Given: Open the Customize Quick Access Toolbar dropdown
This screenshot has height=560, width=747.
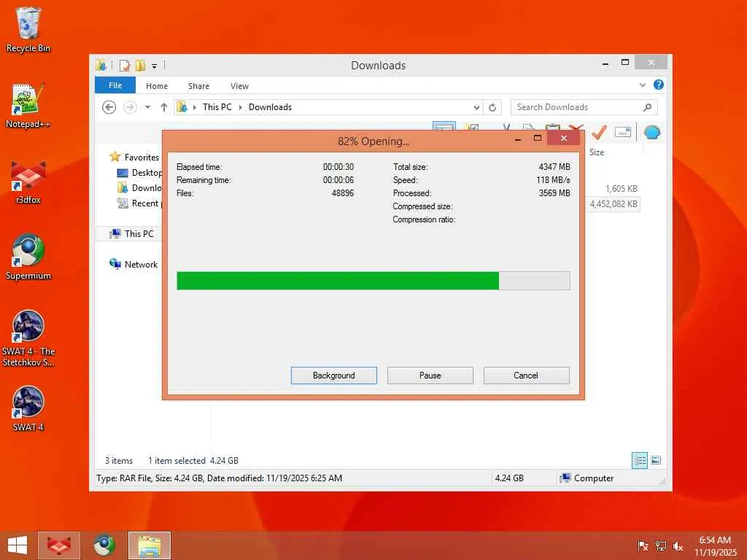Looking at the screenshot, I should tap(155, 66).
